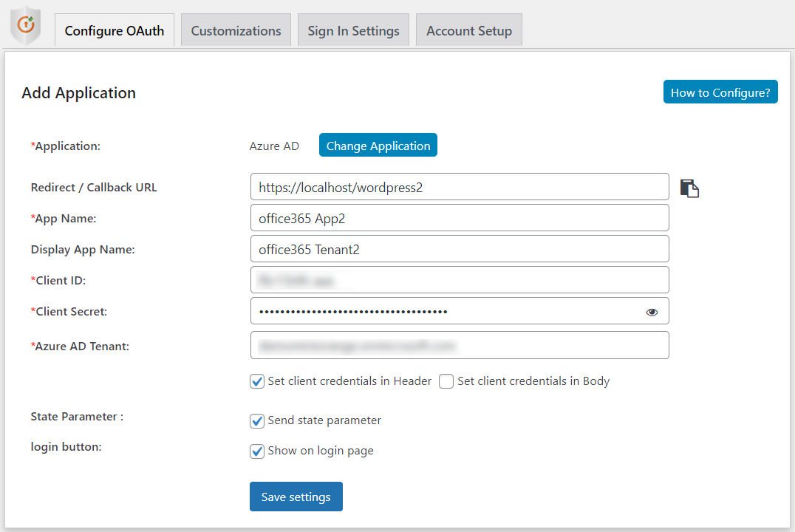Go to the Sign In Settings tab

pos(353,30)
